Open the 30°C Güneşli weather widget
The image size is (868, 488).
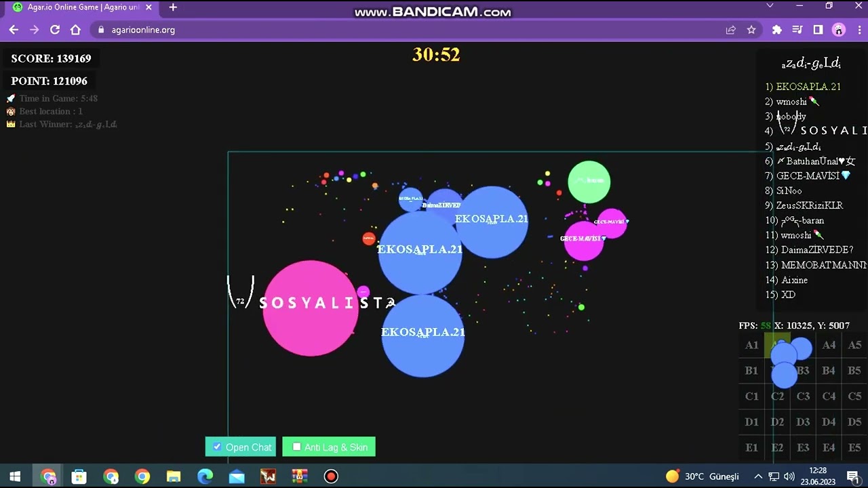[703, 476]
